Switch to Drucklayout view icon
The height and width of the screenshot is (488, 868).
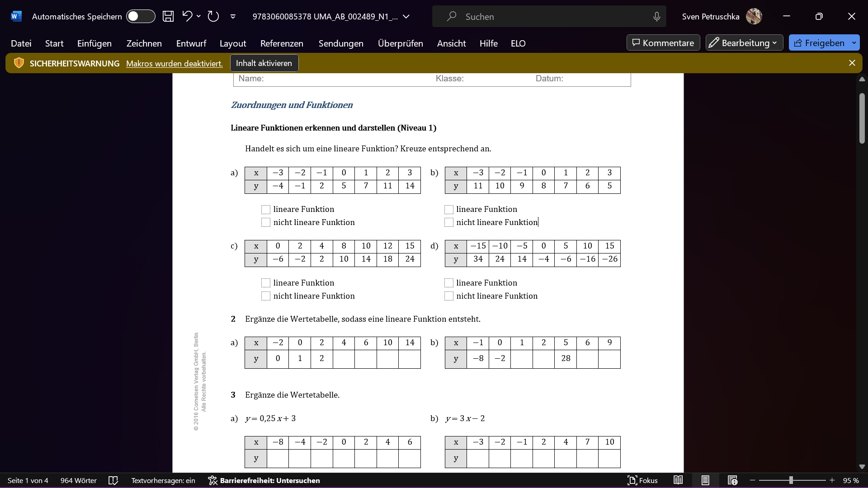(x=705, y=480)
